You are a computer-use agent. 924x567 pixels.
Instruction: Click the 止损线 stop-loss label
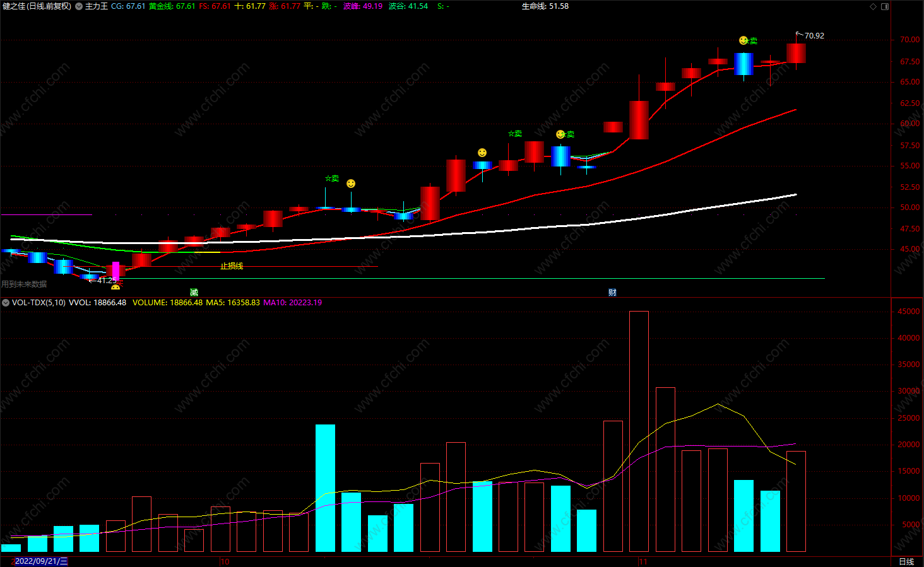pos(232,266)
